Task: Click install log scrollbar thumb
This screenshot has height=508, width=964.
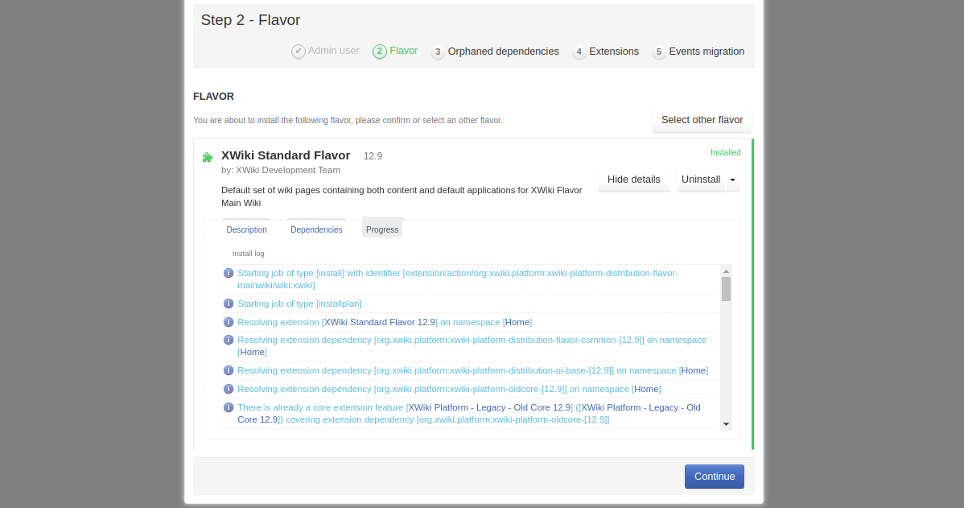Action: pyautogui.click(x=726, y=289)
